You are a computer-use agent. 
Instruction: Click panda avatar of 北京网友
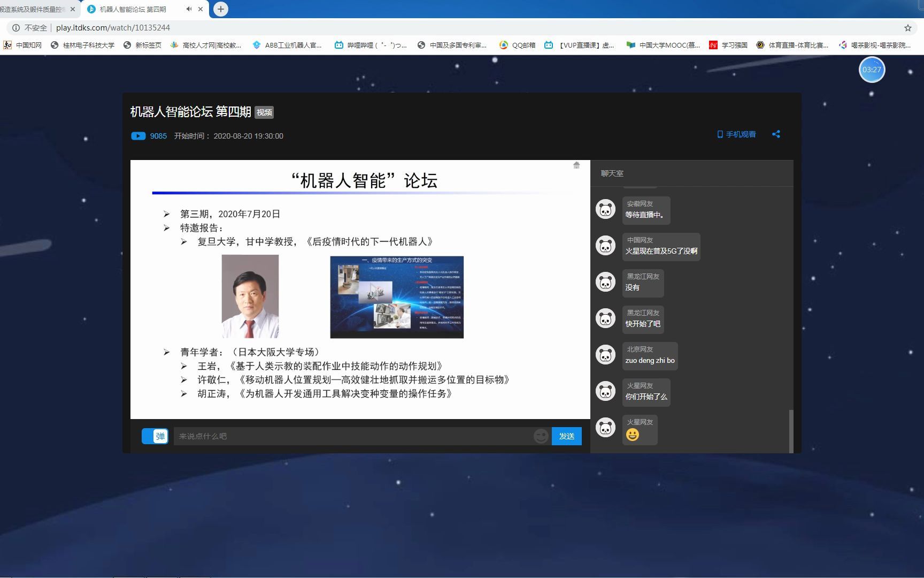605,355
